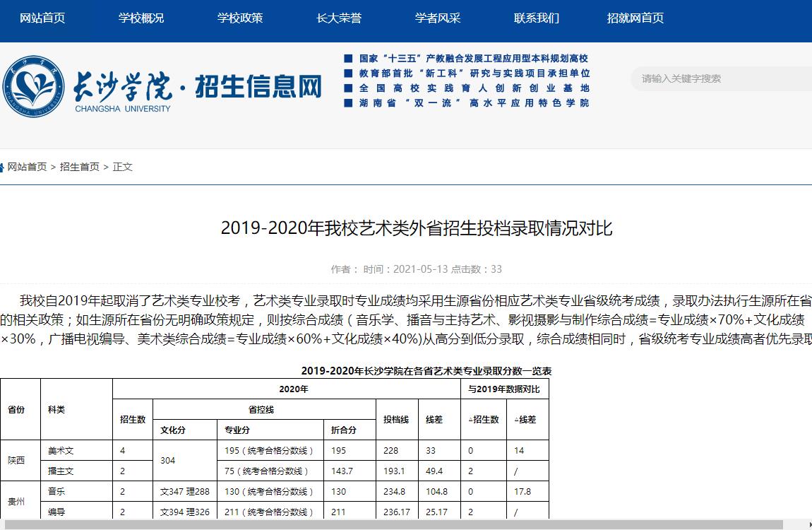Screen dimensions: 812x530
Task: Open 长大荣誉 menu item
Action: (339, 18)
